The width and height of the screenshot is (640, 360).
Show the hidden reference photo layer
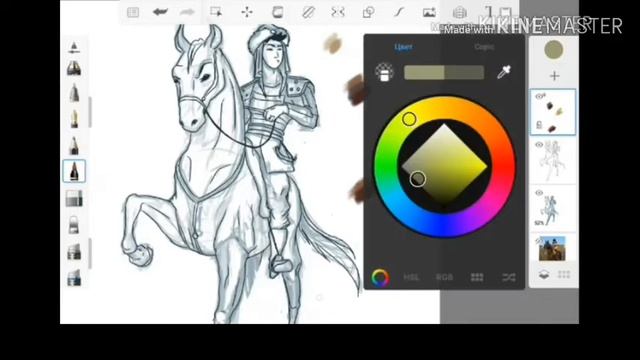(x=538, y=241)
